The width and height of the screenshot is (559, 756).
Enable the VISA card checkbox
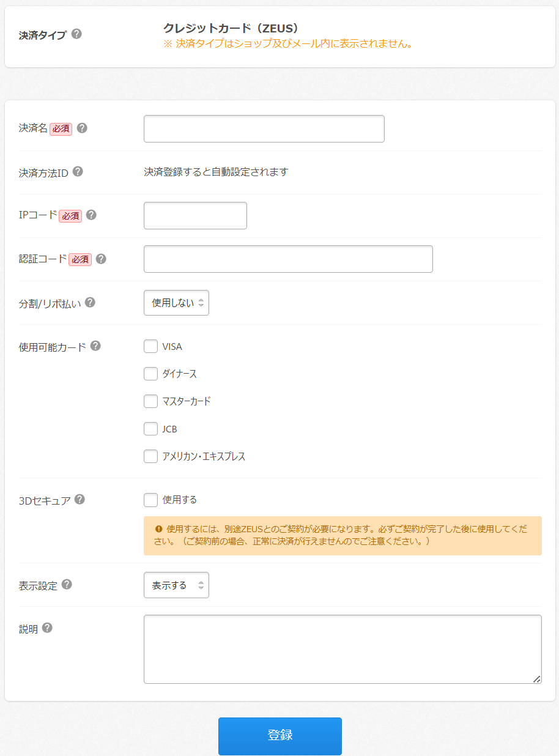151,346
